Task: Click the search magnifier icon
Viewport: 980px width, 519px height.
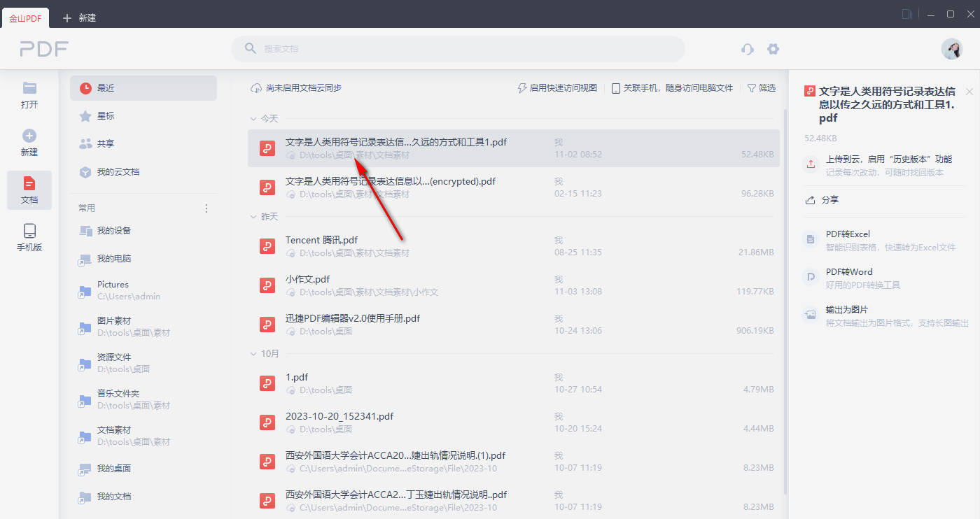Action: 250,48
